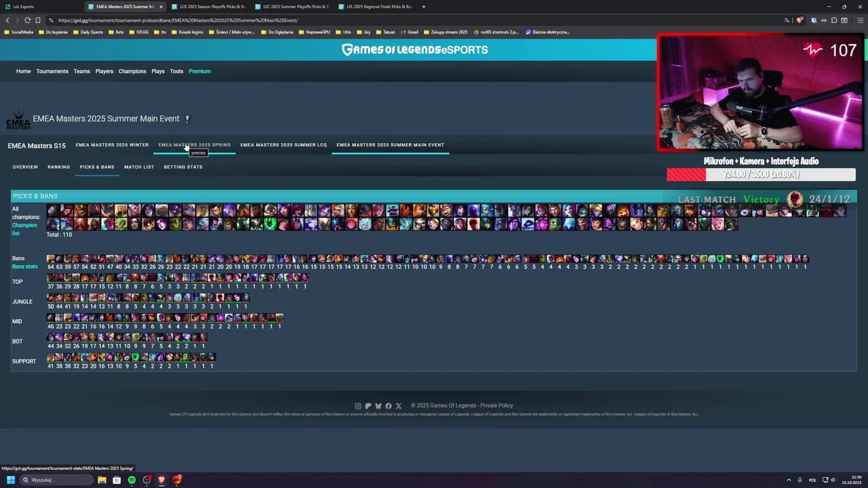Open the Home menu item
The width and height of the screenshot is (868, 488).
(x=24, y=71)
